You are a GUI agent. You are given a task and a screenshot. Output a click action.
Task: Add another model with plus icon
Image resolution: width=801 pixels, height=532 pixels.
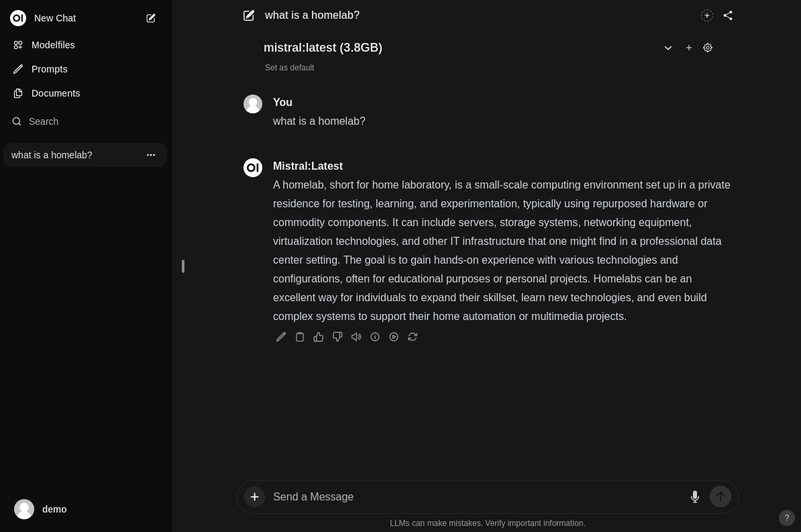[688, 48]
